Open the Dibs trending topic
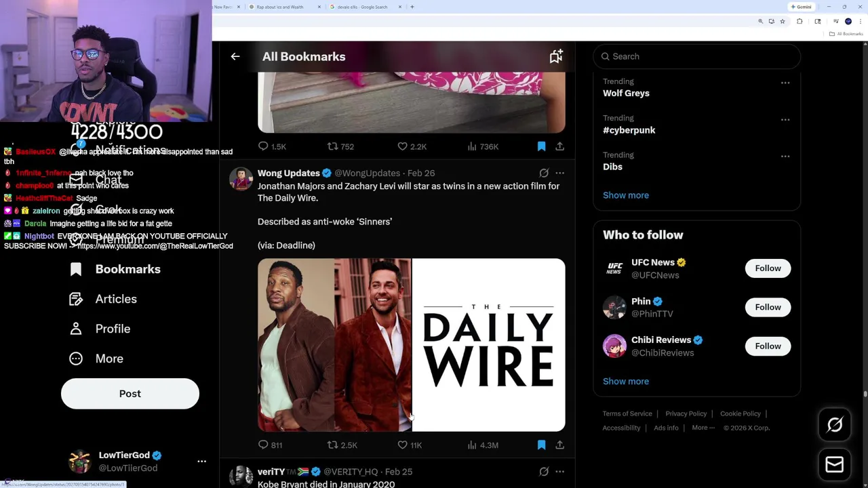The height and width of the screenshot is (488, 868). click(612, 167)
